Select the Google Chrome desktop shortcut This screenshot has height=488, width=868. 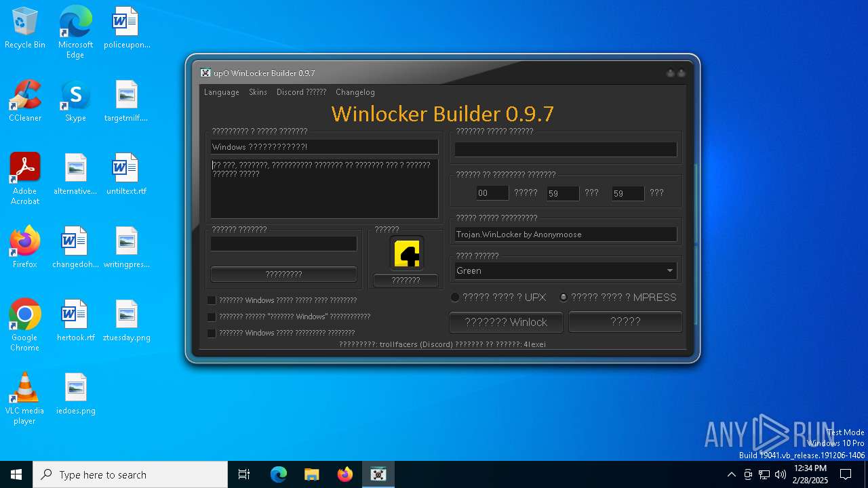[x=25, y=325]
